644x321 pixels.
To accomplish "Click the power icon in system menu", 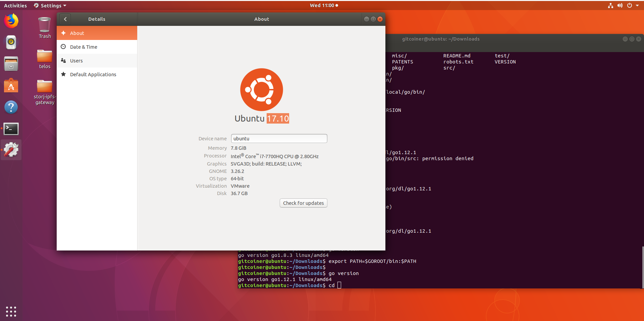I will (630, 5).
